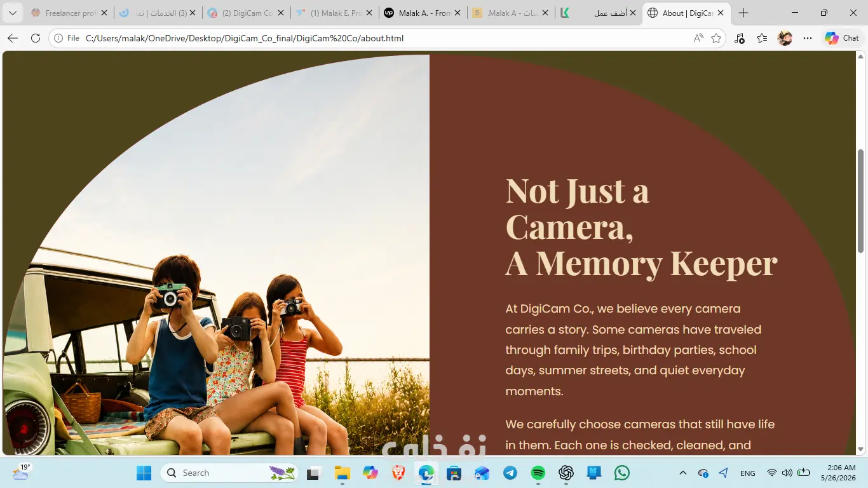Click the 'At DigiCam Co., we believe' paragraph
This screenshot has width=868, height=488.
(633, 350)
